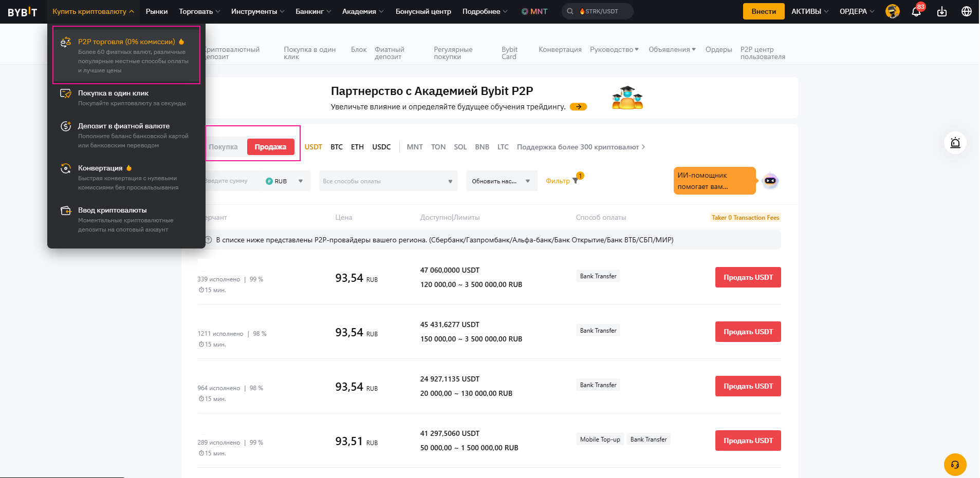Click the user profile avatar
980x478 pixels.
893,11
